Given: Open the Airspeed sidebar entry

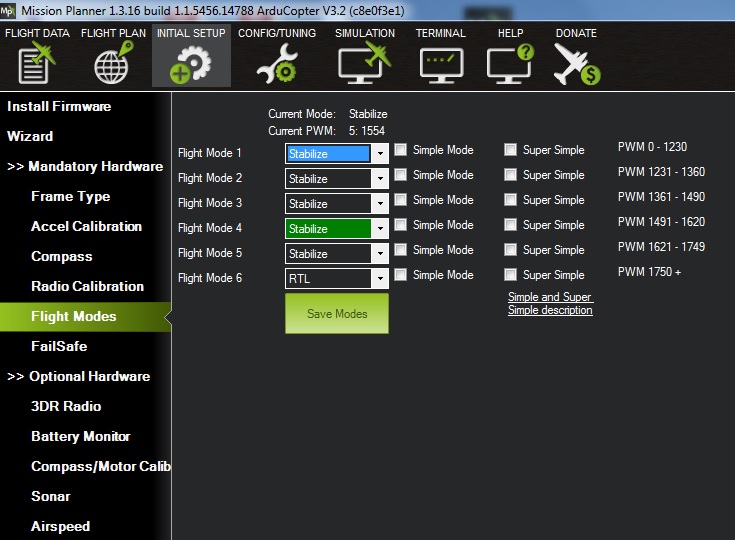Looking at the screenshot, I should coord(60,526).
